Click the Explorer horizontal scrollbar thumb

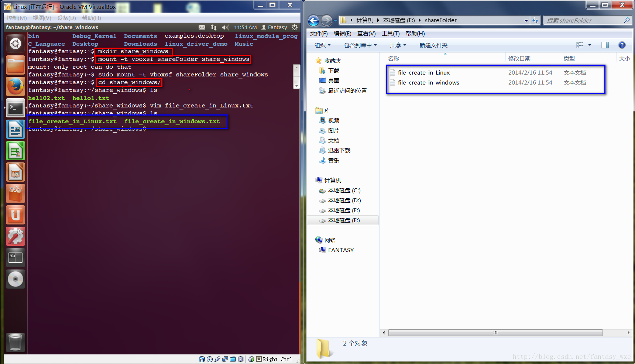495,333
